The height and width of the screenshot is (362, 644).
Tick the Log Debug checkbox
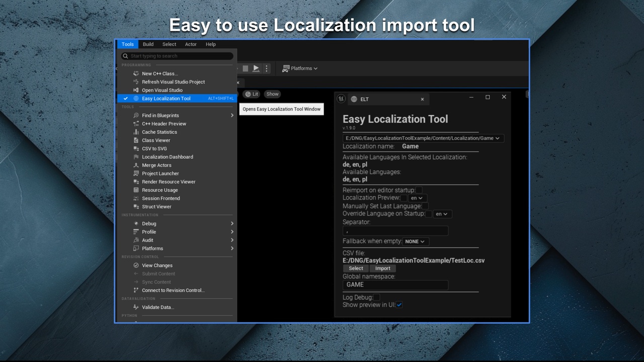click(376, 298)
